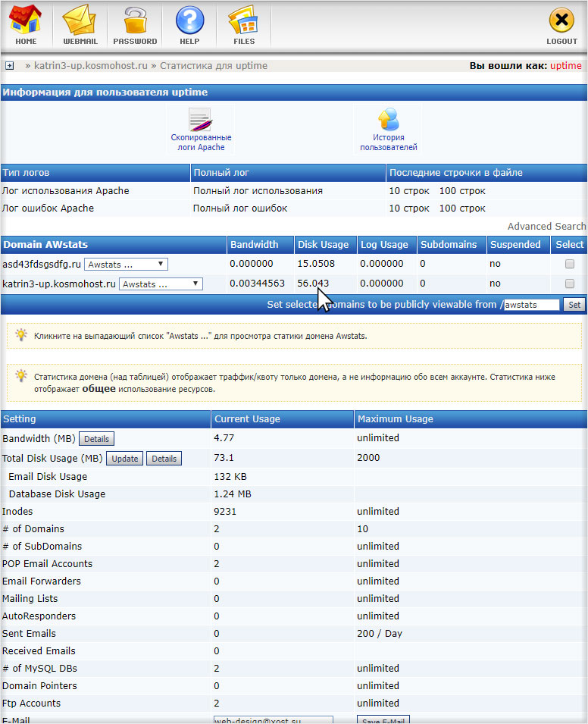This screenshot has height=724, width=588.
Task: Sort by Log Usage column header
Action: coord(384,245)
